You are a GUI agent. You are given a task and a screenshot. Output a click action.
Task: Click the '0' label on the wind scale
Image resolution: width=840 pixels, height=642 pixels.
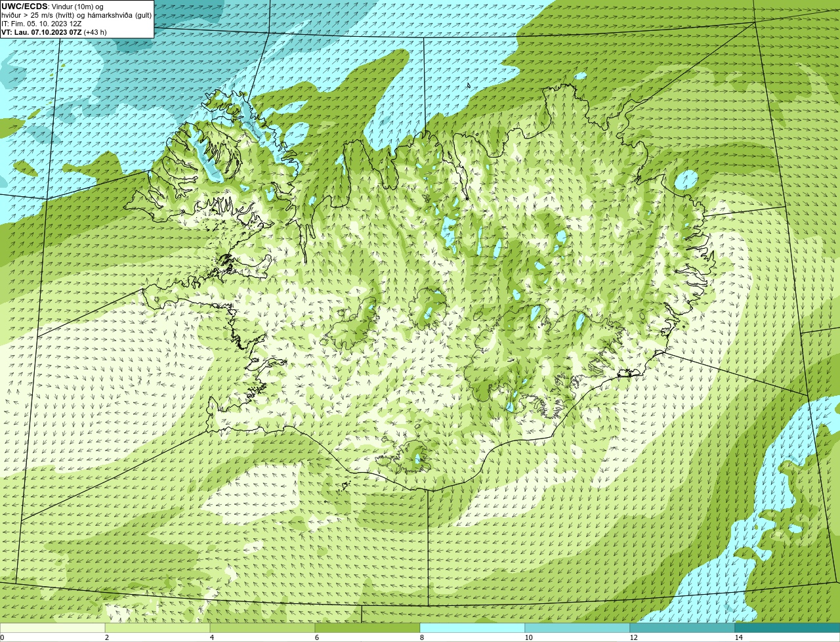[x=2, y=637]
